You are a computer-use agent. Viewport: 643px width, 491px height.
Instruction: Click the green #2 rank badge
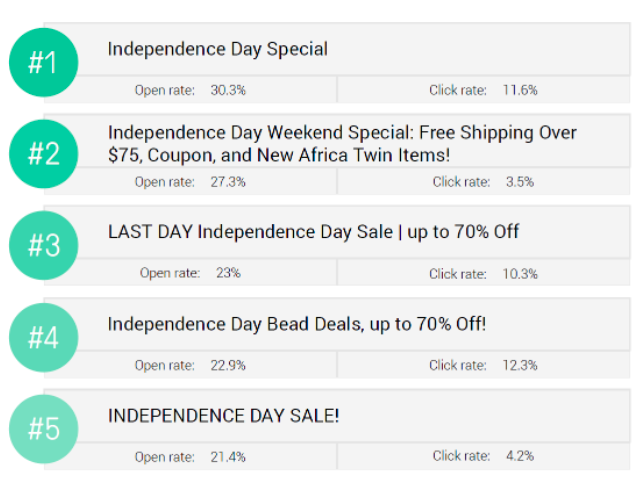click(x=43, y=154)
